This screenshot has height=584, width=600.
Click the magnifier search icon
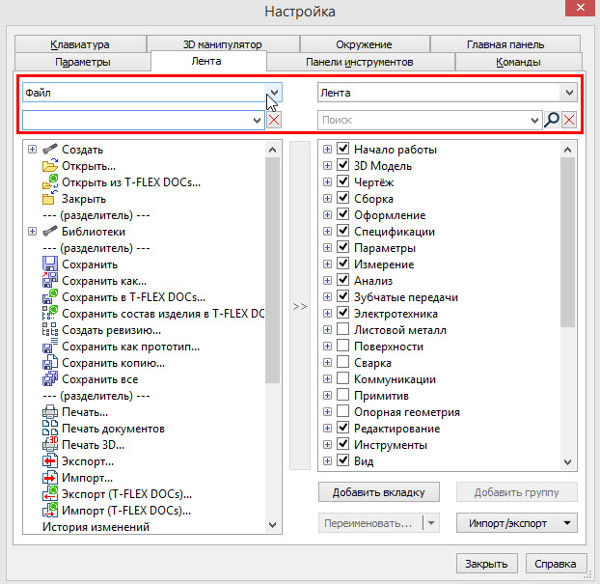coord(551,120)
